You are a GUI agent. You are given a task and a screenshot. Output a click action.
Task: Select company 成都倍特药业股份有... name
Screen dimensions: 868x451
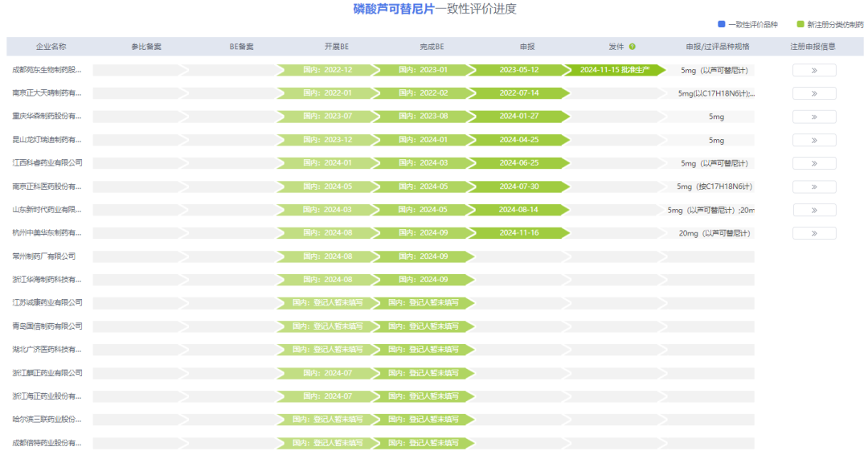tap(47, 443)
